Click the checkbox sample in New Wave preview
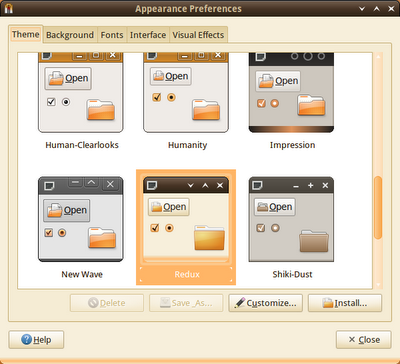400x364 pixels. (x=49, y=232)
